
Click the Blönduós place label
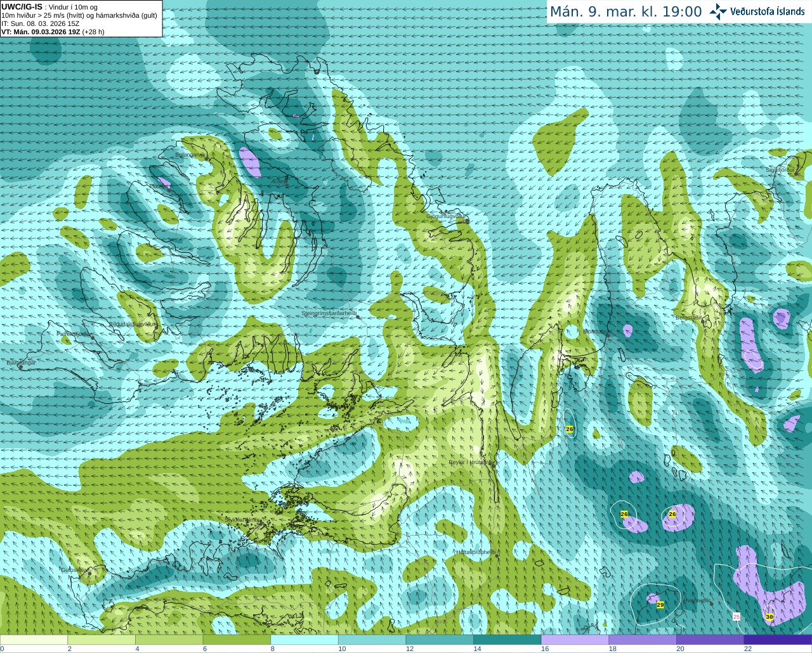[595, 332]
